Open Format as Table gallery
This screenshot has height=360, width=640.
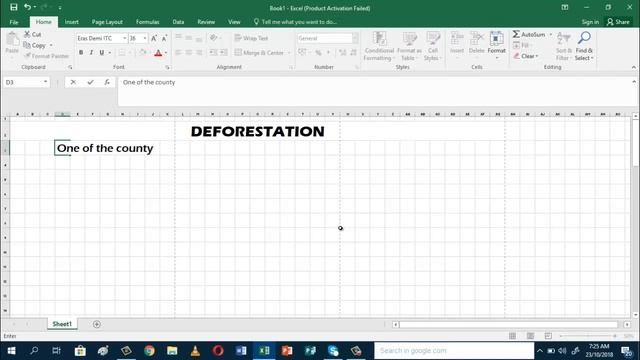click(409, 46)
